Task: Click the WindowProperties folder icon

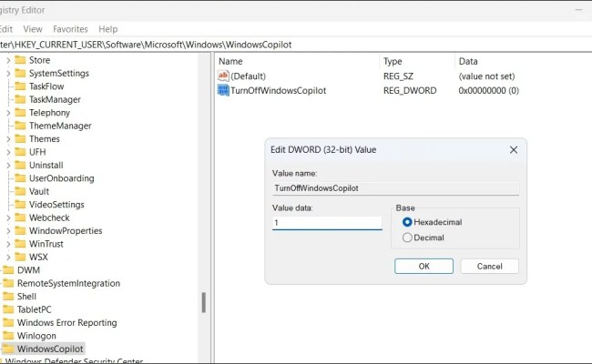Action: [x=20, y=231]
